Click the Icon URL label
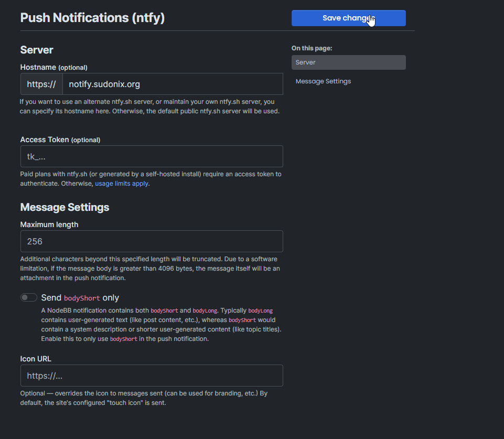 36,359
